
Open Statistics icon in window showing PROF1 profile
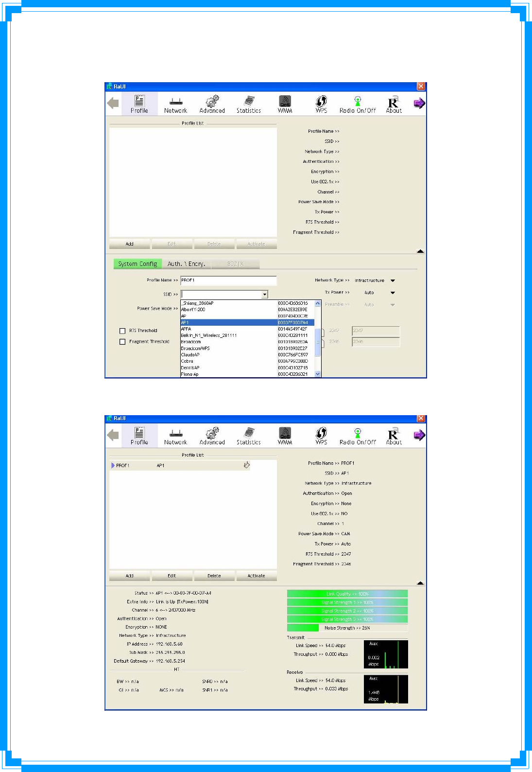click(249, 436)
